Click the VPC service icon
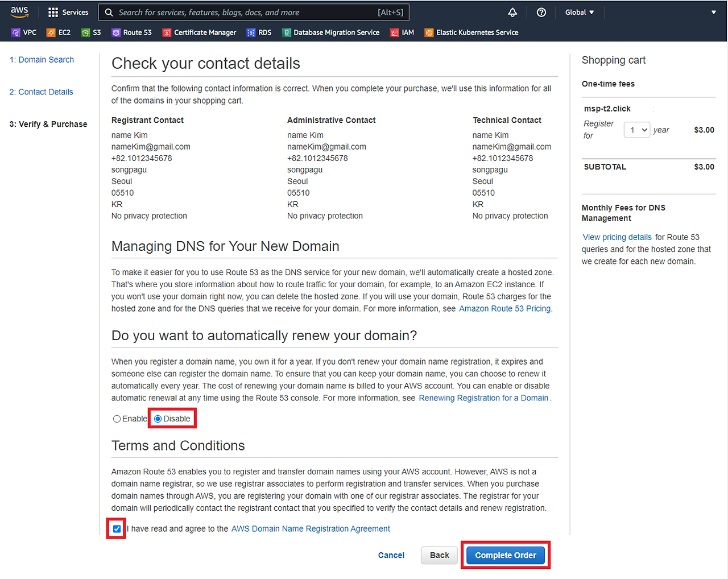This screenshot has height=579, width=728. 16,32
